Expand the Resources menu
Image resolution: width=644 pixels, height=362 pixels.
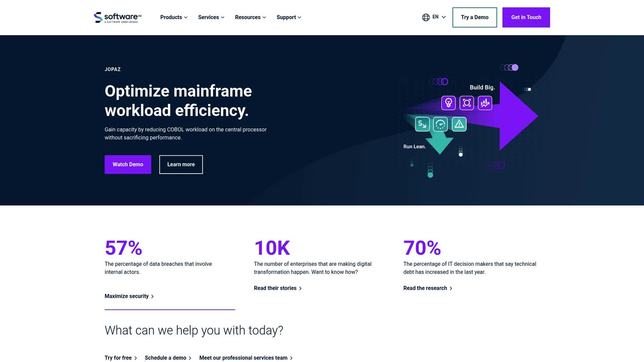(x=250, y=17)
